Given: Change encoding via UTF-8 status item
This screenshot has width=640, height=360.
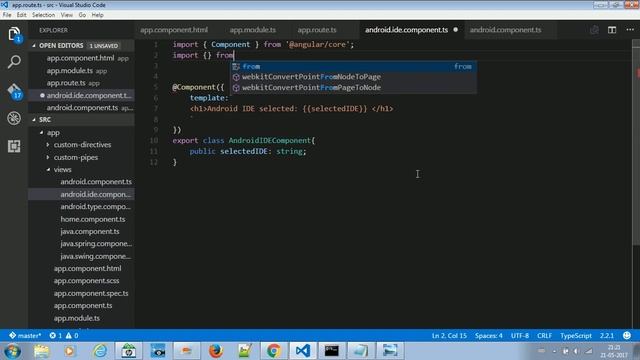Looking at the screenshot, I should click(x=520, y=336).
